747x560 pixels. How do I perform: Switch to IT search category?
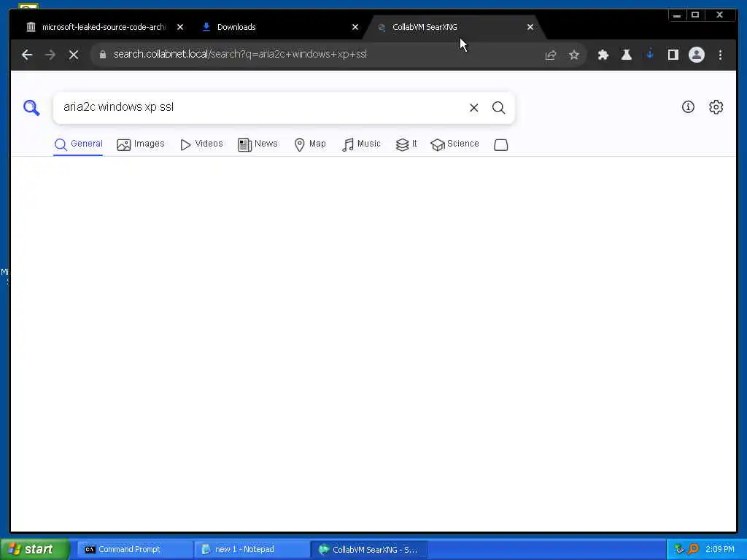(406, 144)
